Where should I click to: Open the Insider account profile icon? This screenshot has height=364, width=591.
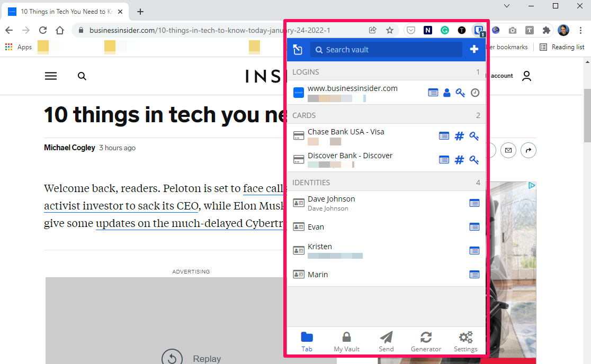coord(526,76)
